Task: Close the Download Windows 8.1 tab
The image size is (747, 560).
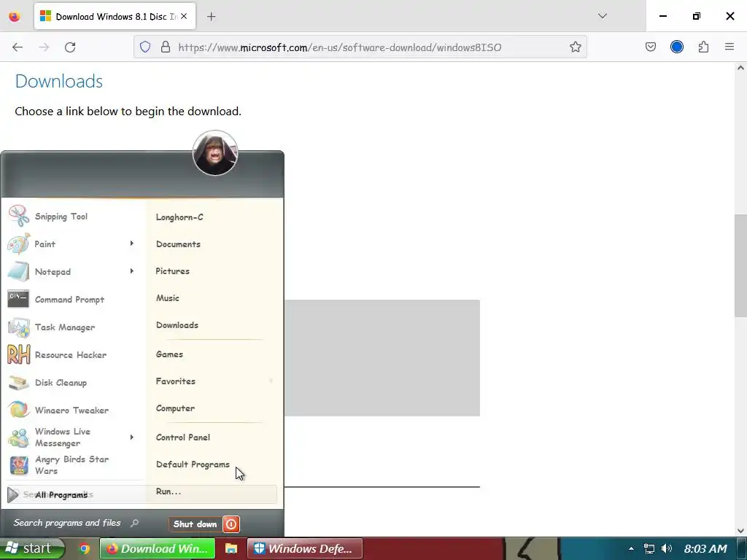Action: click(x=184, y=16)
